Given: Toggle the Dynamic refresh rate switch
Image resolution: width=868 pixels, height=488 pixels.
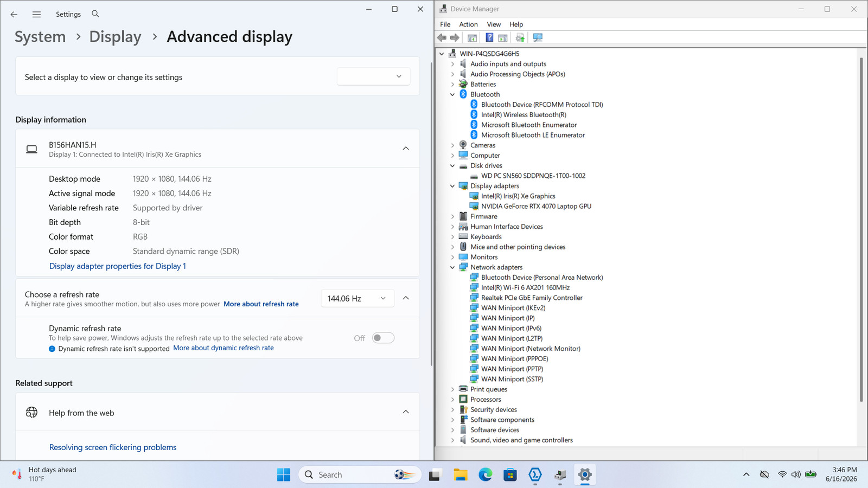Looking at the screenshot, I should [x=383, y=338].
